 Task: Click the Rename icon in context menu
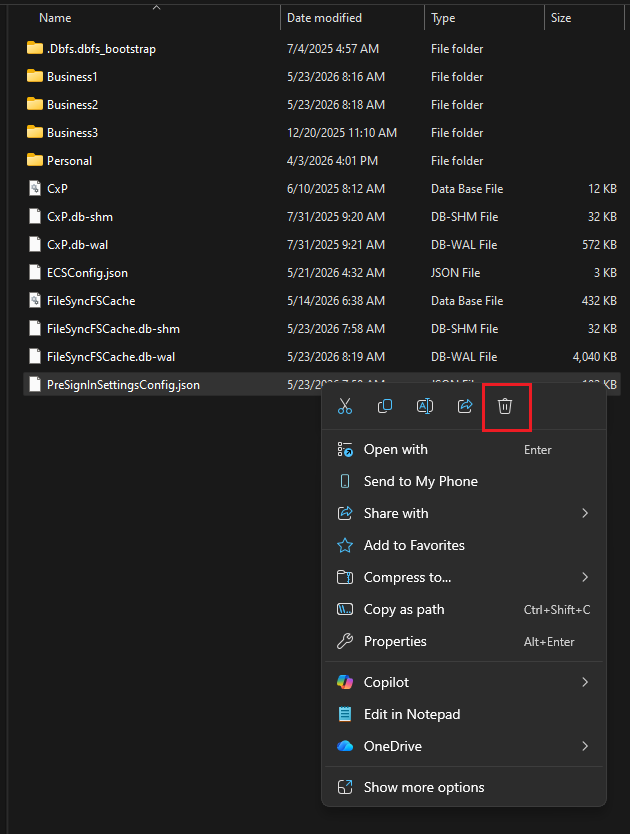(425, 406)
